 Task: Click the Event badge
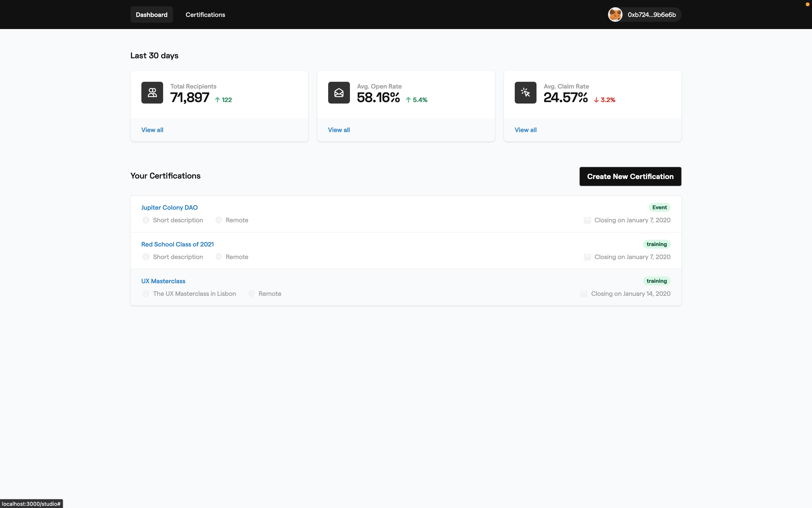659,207
